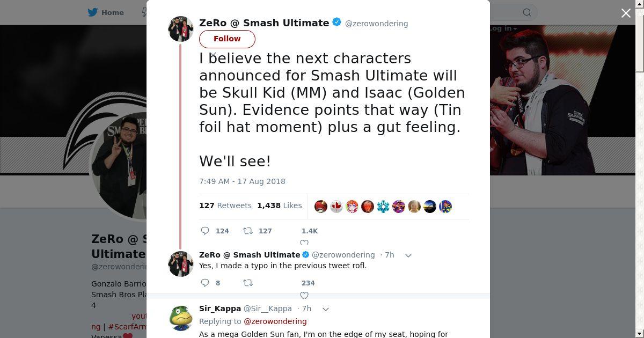This screenshot has width=644, height=338.
Task: Follow ZeRo @ Smash Ultimate
Action: [227, 39]
